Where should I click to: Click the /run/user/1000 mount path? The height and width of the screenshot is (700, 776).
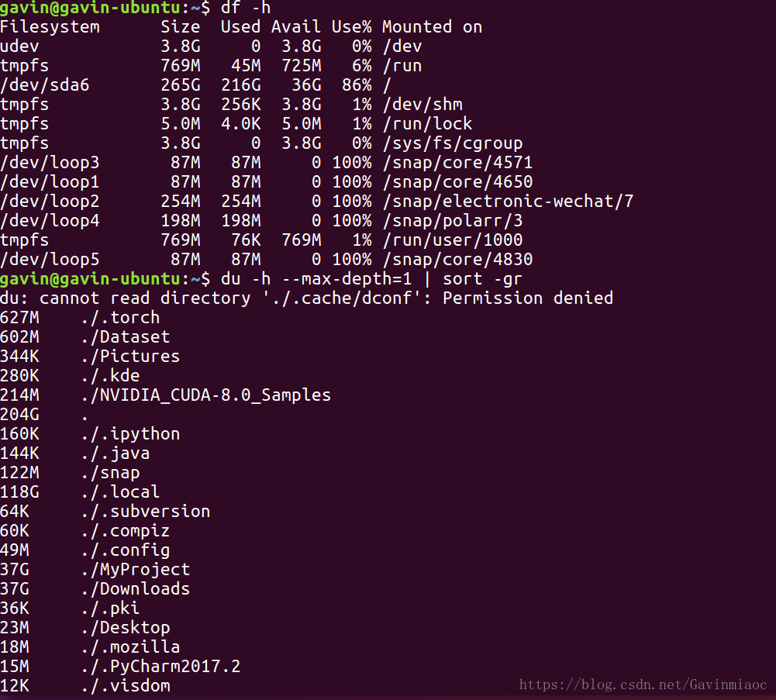[452, 240]
